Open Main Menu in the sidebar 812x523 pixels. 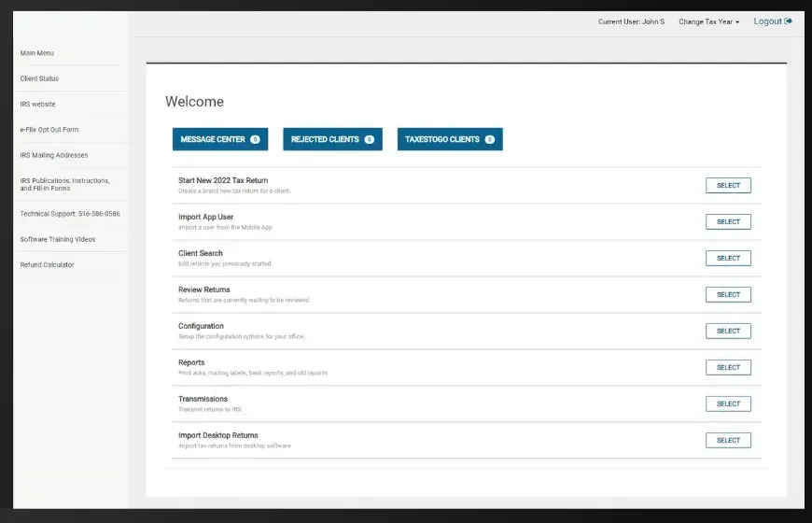point(36,53)
